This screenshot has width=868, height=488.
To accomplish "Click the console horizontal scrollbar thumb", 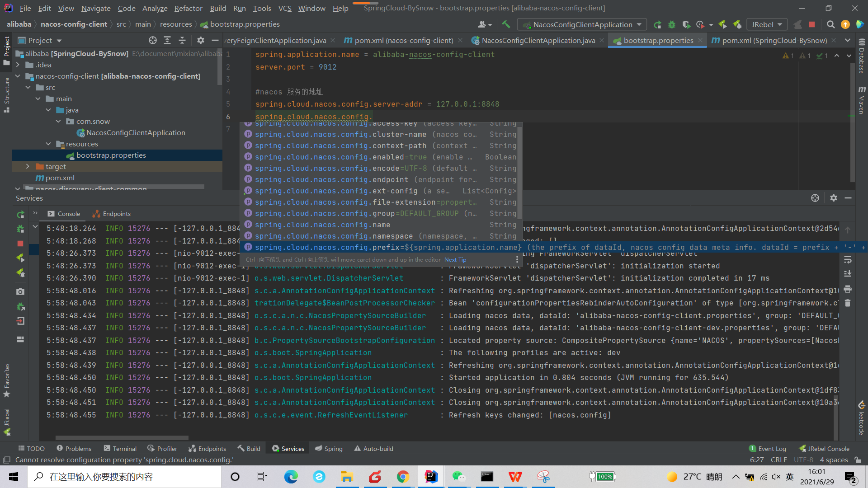I will pos(122,437).
